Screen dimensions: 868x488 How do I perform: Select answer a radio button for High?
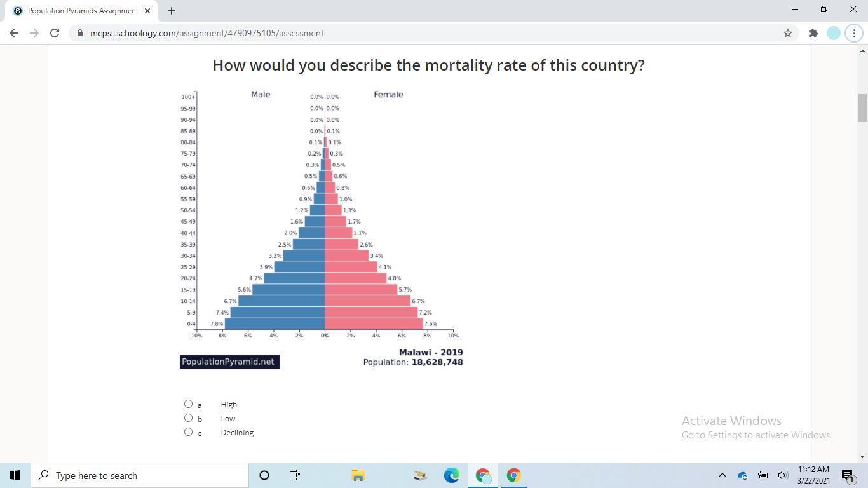click(188, 404)
